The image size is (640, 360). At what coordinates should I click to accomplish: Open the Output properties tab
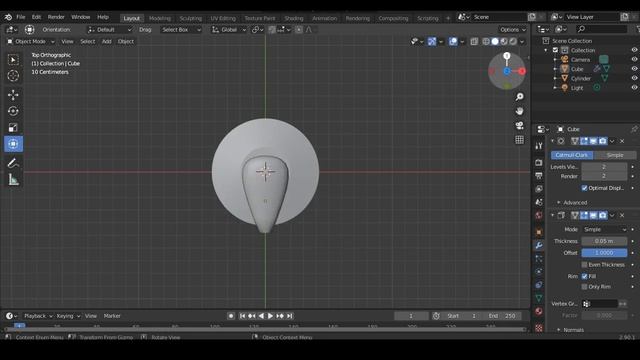point(539,176)
